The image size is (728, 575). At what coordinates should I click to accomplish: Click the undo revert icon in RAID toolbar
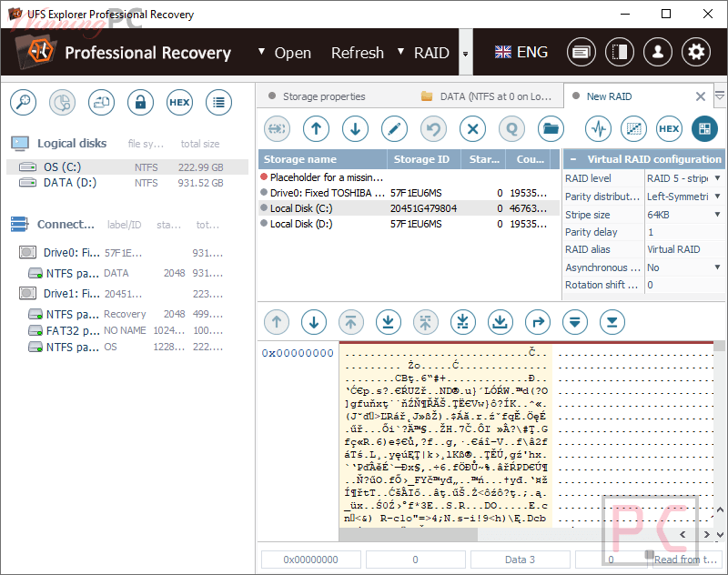coord(434,128)
